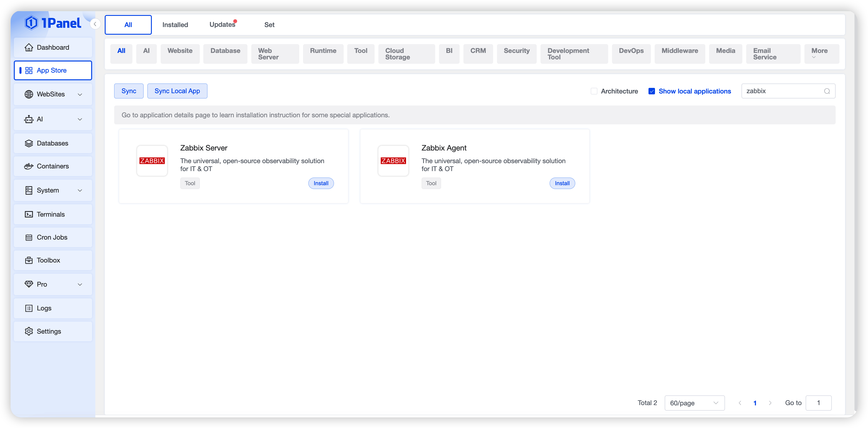Open the More categories dropdown
Screen dimensions: 868x428
pyautogui.click(x=821, y=53)
